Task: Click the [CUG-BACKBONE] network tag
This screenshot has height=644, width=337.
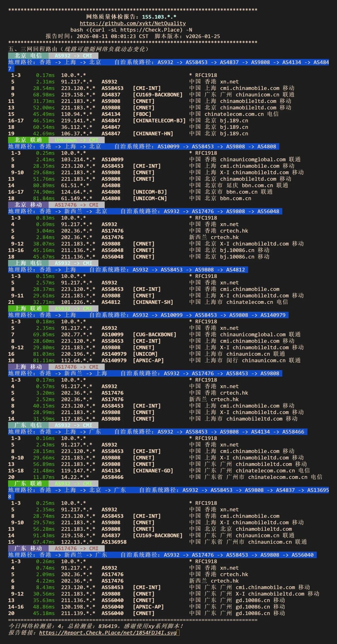Action: pyautogui.click(x=155, y=335)
